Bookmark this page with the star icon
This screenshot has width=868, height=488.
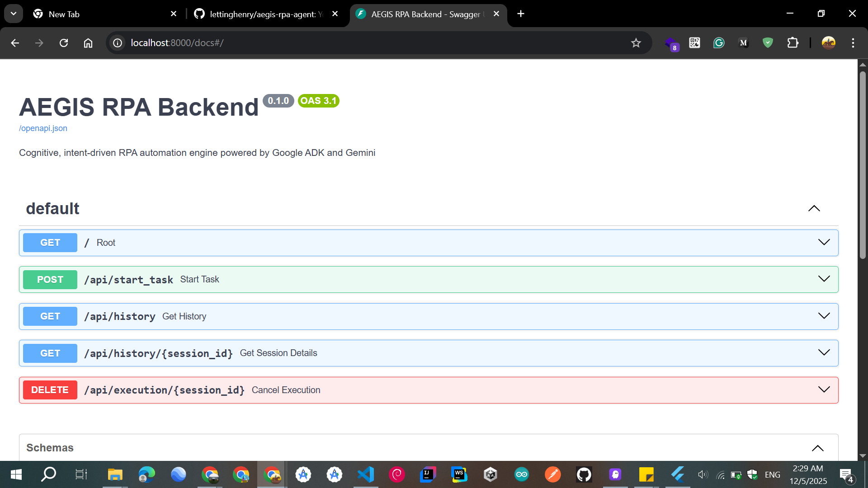point(636,43)
